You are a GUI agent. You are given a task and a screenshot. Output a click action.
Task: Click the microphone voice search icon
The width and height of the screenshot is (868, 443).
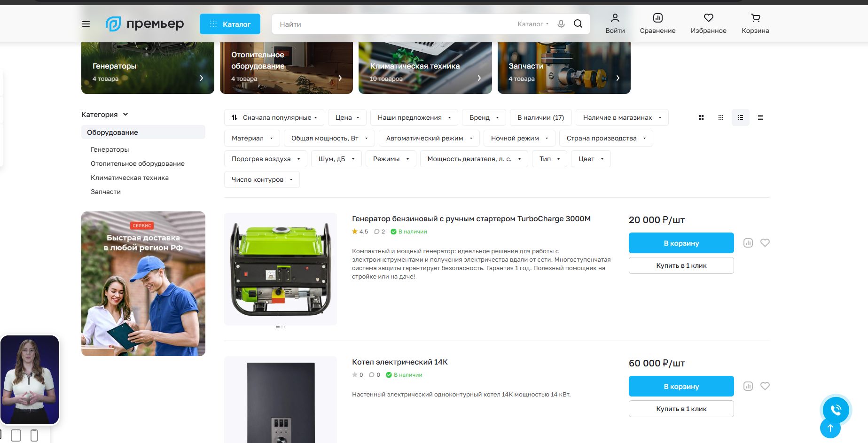pos(561,24)
